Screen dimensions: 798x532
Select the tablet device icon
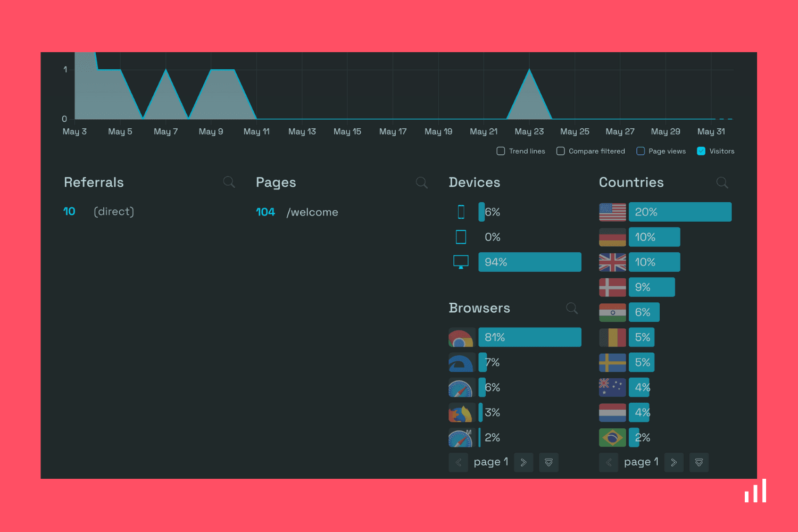[461, 237]
